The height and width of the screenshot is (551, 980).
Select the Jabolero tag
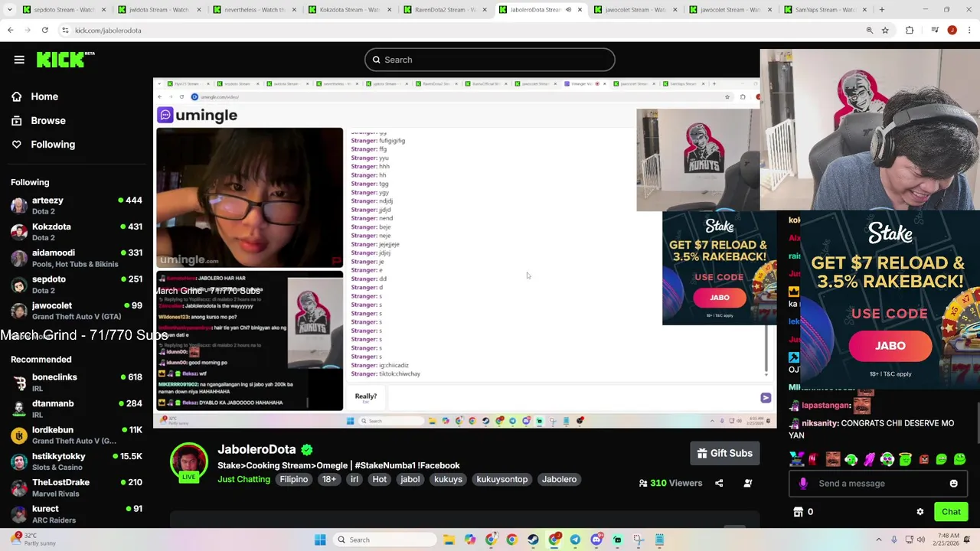559,479
